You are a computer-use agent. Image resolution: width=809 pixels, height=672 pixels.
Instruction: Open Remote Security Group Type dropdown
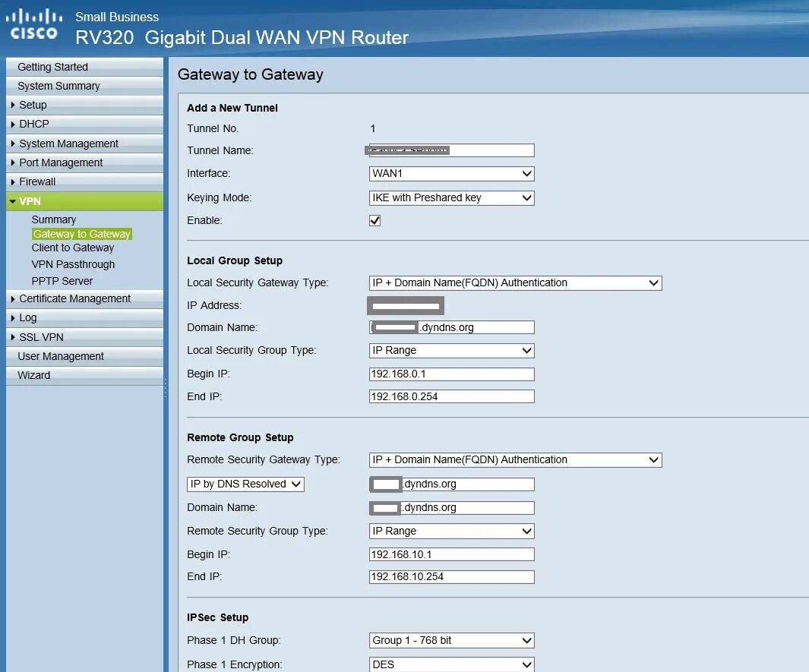451,532
